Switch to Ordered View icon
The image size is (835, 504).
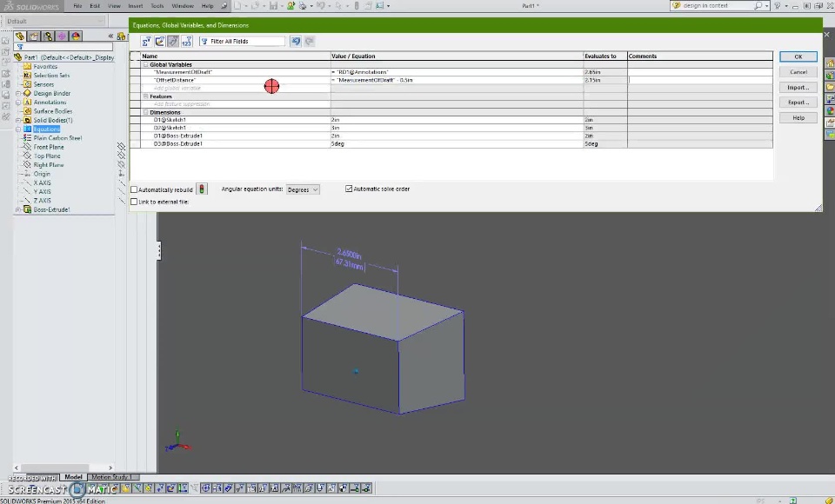186,41
